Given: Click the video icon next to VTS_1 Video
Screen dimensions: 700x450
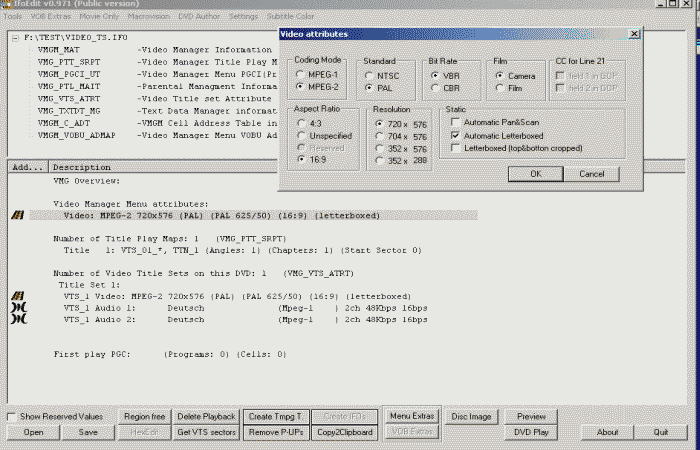Looking at the screenshot, I should click(17, 297).
